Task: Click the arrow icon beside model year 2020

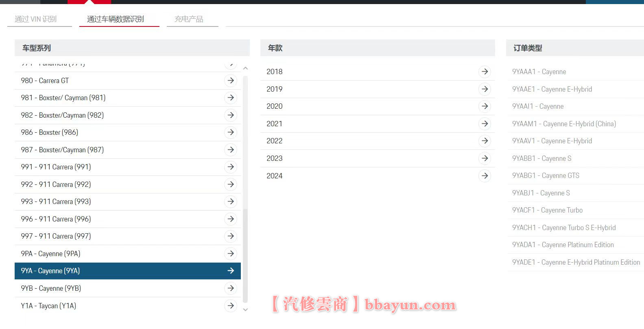Action: click(485, 106)
